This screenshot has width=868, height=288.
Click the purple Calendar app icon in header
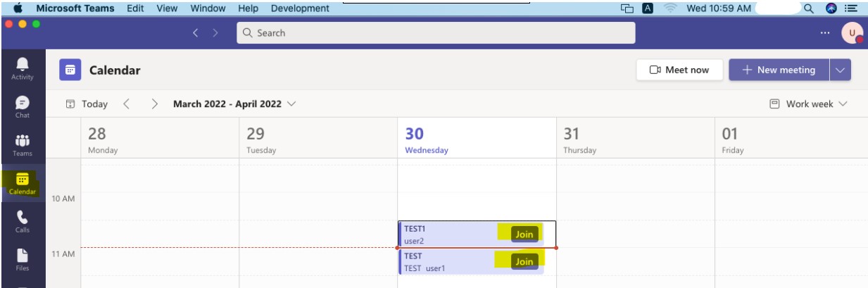[x=69, y=70]
